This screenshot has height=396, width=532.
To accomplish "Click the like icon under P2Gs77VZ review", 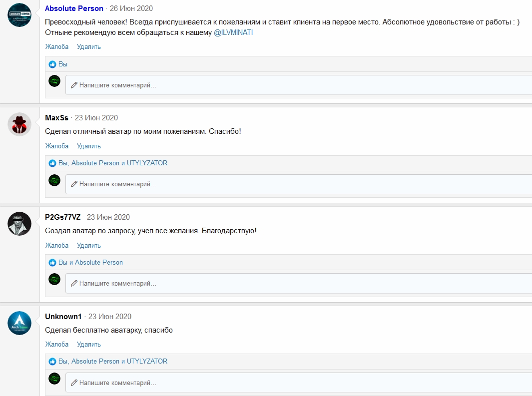I will [52, 262].
